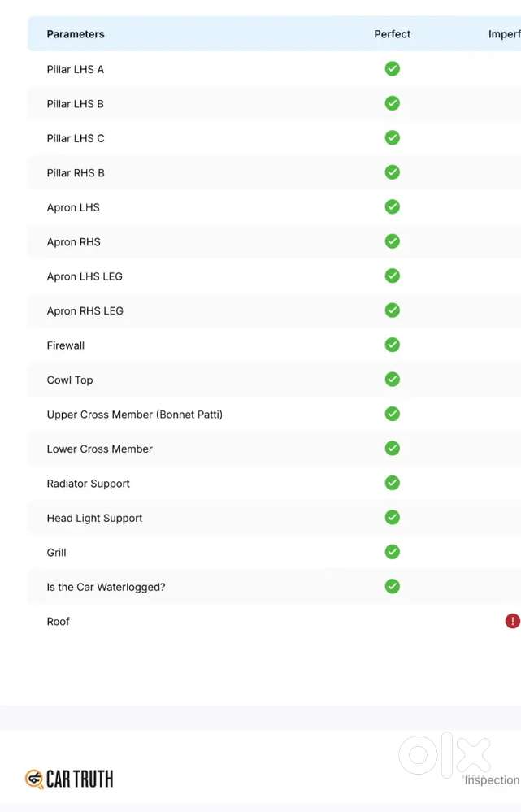Screen dimensions: 521x812
Task: Click the Apron RHS row label
Action: [73, 242]
